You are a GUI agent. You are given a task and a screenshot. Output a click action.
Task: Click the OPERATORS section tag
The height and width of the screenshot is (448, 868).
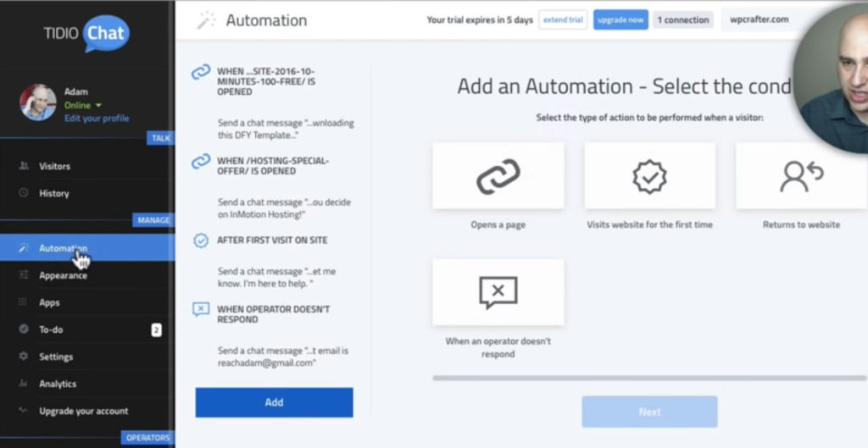147,438
